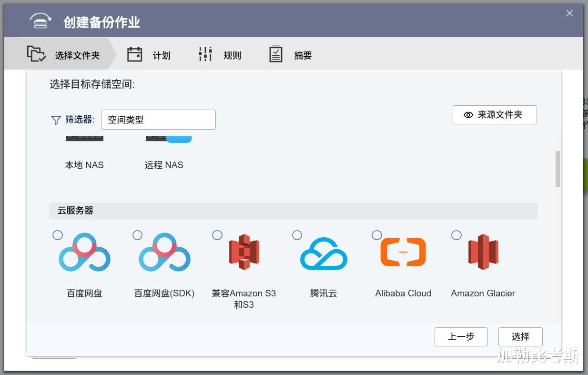The image size is (588, 375).
Task: Click the 筛选器 label
Action: (x=80, y=120)
